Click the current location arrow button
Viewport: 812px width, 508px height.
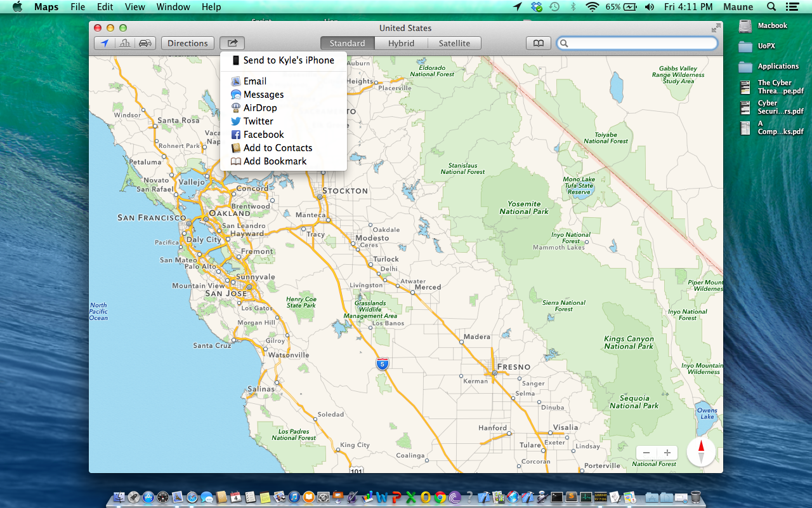pos(105,43)
